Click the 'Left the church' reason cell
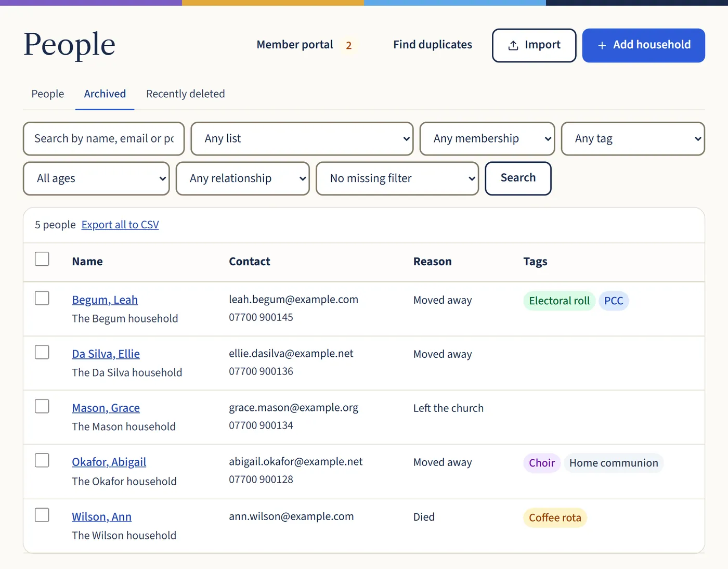The image size is (728, 569). tap(448, 408)
